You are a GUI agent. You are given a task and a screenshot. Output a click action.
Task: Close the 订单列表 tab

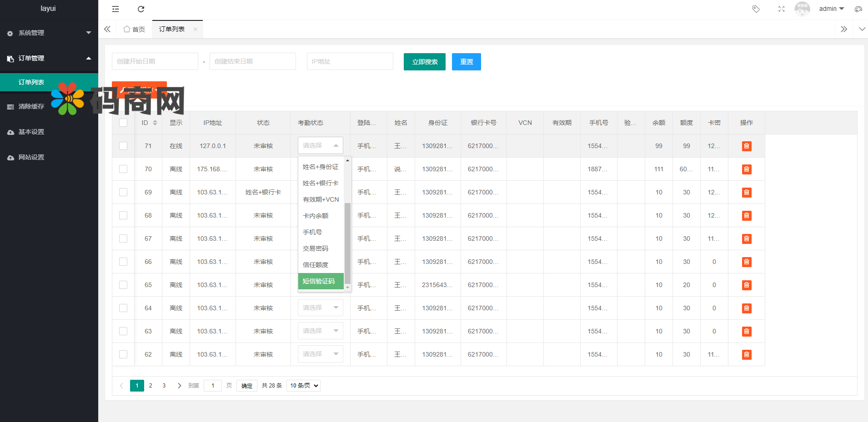tap(196, 30)
